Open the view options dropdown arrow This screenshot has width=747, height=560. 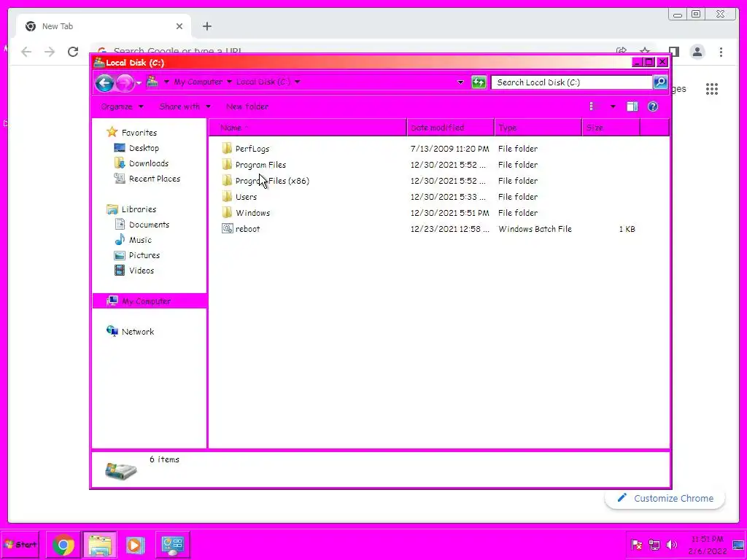[613, 106]
